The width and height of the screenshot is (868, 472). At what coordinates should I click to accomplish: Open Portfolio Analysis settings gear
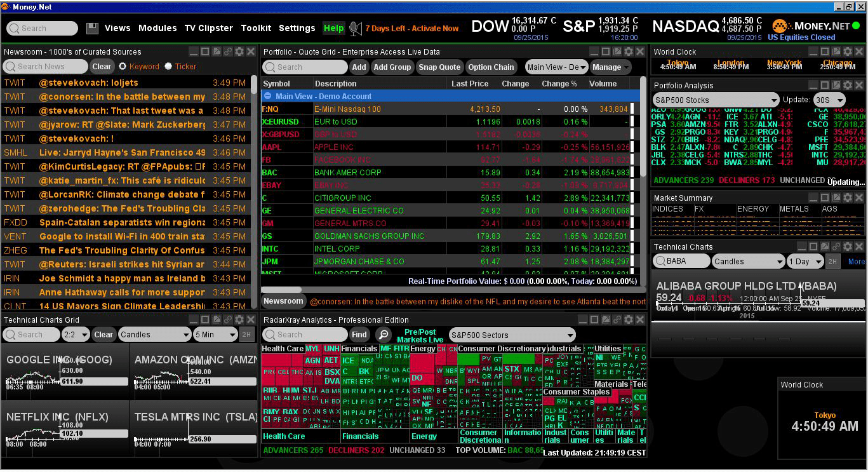(848, 85)
